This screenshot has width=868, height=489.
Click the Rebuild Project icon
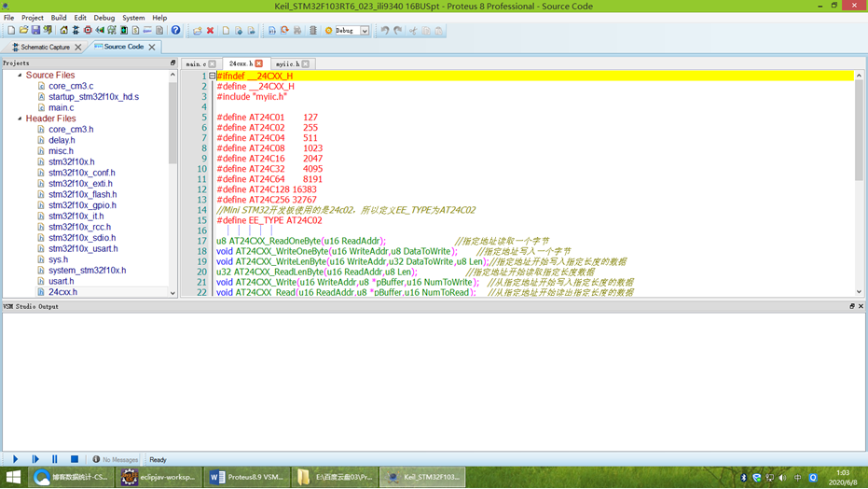click(284, 31)
